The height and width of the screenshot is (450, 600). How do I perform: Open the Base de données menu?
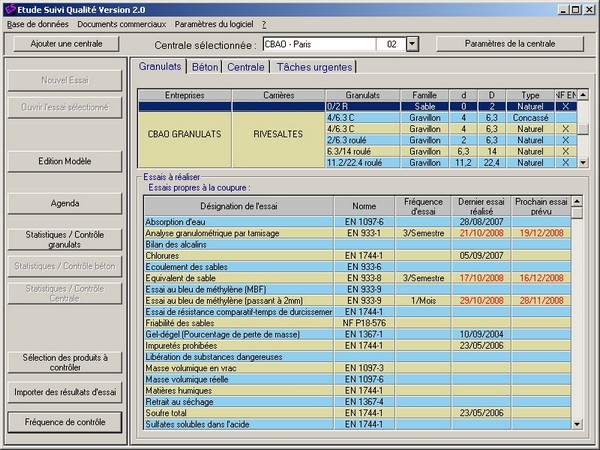[x=37, y=24]
